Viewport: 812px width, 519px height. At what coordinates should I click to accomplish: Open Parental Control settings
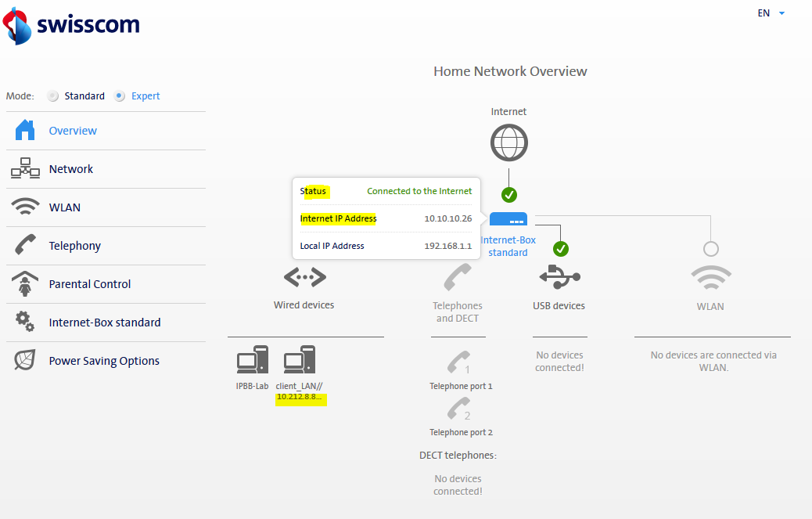pos(89,284)
